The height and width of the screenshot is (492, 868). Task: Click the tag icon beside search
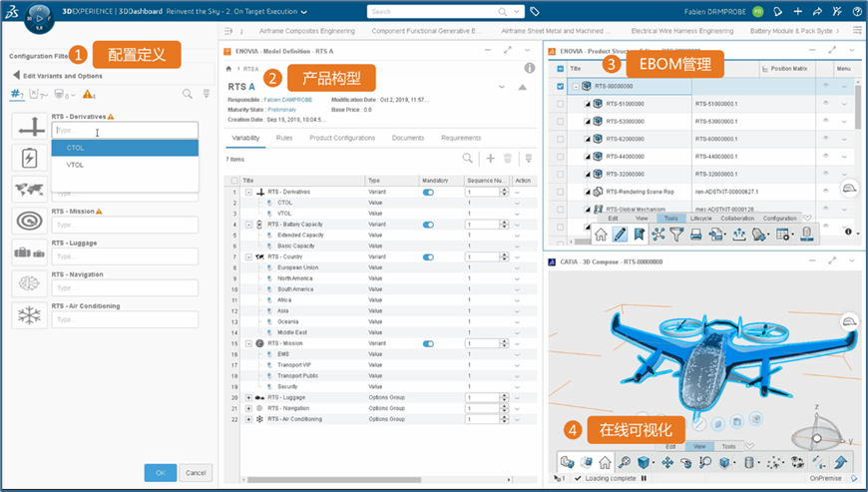tap(534, 11)
